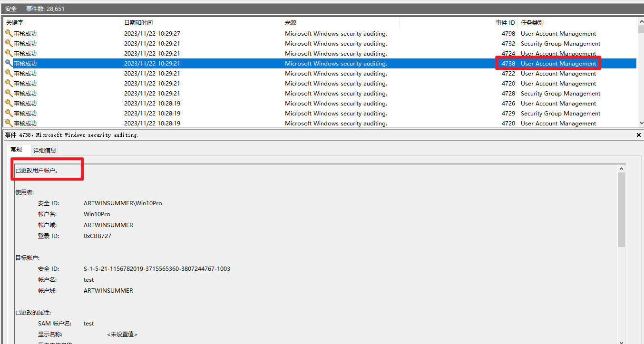The height and width of the screenshot is (344, 644).
Task: Click the 使用者: section heading
Action: (25, 192)
